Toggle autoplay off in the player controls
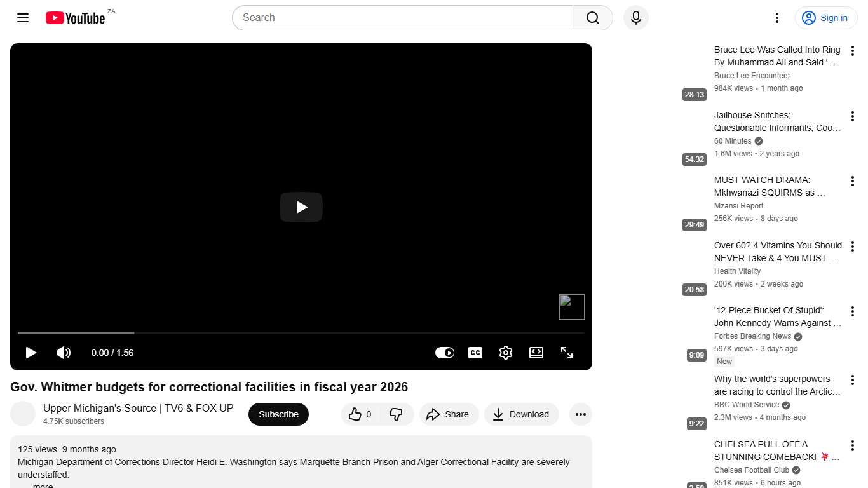The image size is (868, 488). coord(445,353)
